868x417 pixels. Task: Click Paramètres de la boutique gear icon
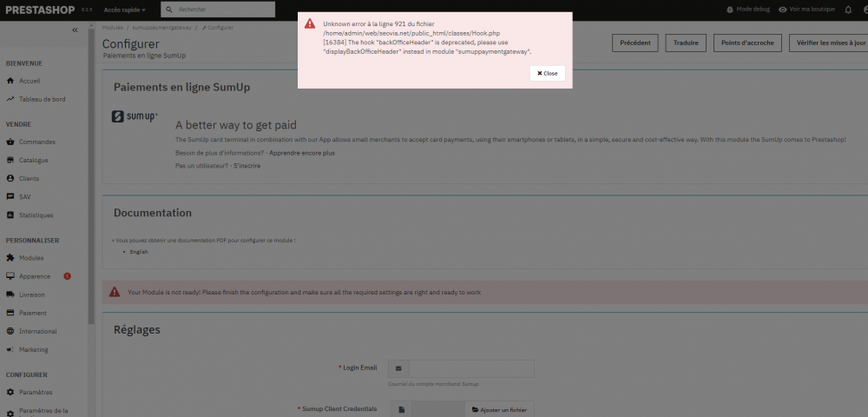[x=10, y=414]
